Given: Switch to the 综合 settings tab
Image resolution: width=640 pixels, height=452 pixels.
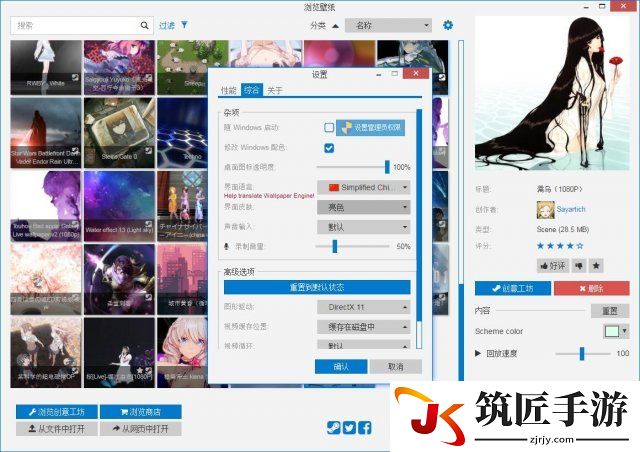Looking at the screenshot, I should (251, 90).
